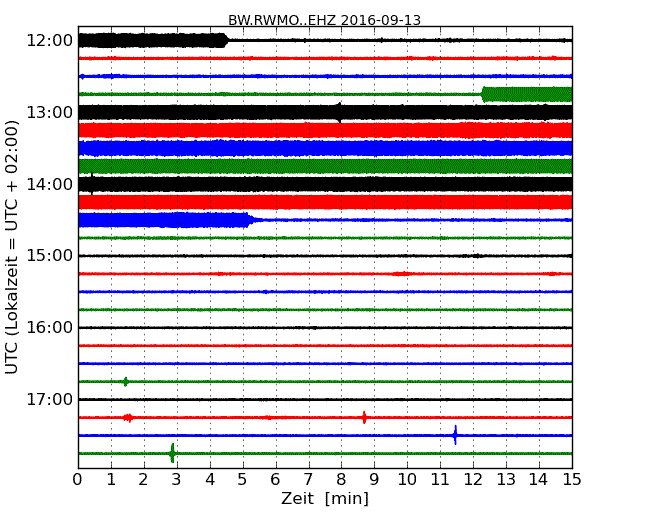Click the plot title BW.RWMO..EHZ 2016-09-13
This screenshot has height=520, width=650.
pyautogui.click(x=324, y=20)
